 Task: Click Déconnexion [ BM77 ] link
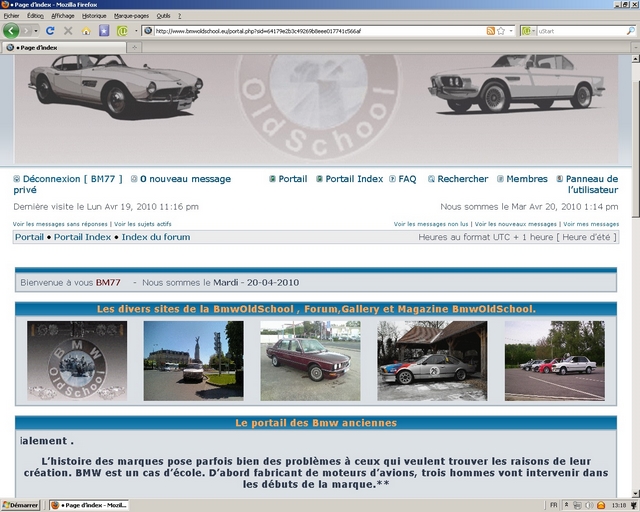point(73,179)
